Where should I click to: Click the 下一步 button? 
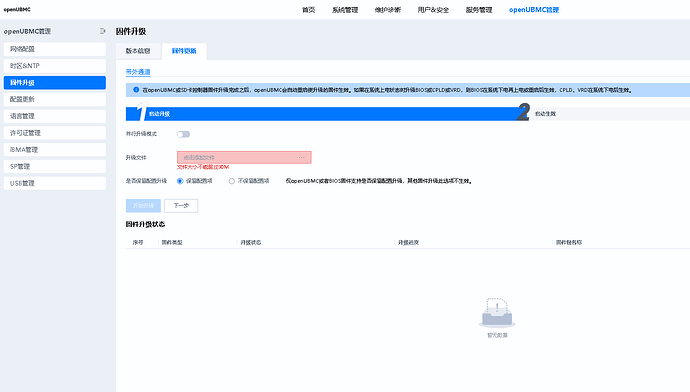(x=181, y=205)
